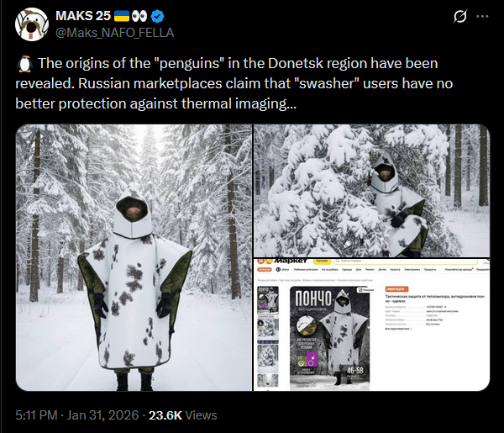Open the three-dot more options menu
Image resolution: width=504 pixels, height=433 pixels.
coord(482,16)
